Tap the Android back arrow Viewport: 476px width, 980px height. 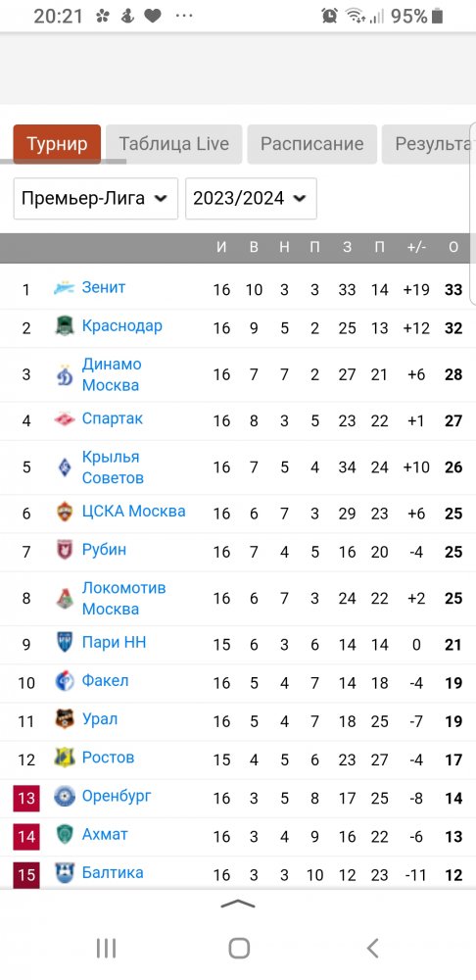(x=372, y=948)
